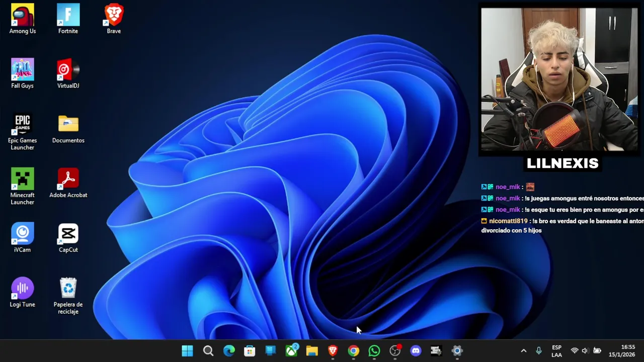644x362 pixels.
Task: Open the Windows Start menu
Action: click(x=187, y=351)
